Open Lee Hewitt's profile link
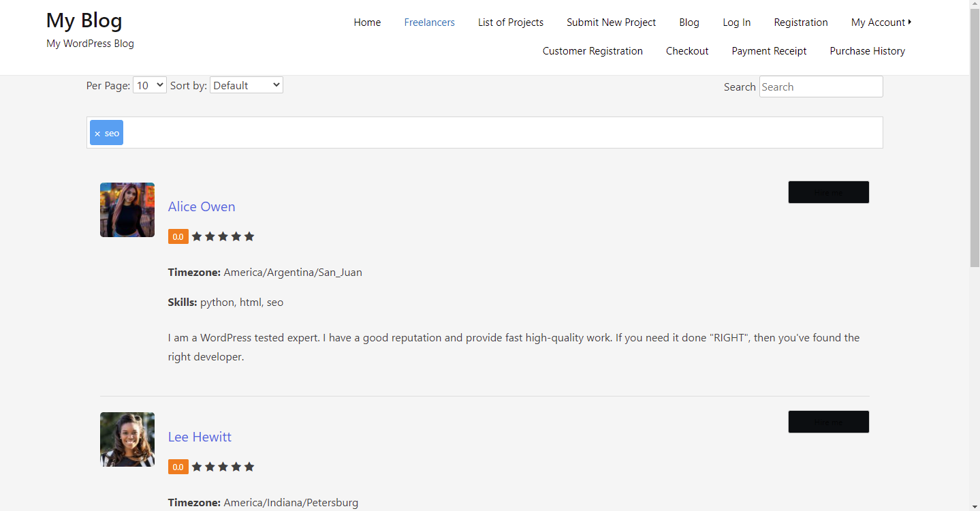 (200, 437)
